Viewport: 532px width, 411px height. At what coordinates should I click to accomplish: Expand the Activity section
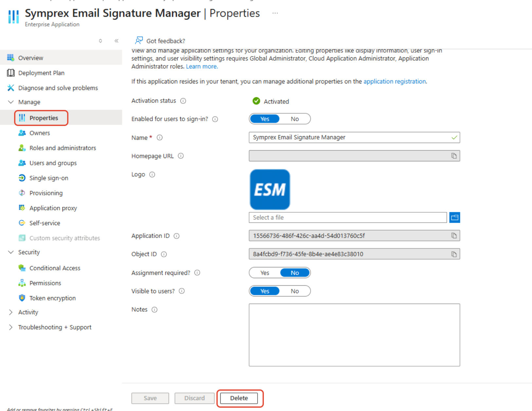click(x=11, y=312)
